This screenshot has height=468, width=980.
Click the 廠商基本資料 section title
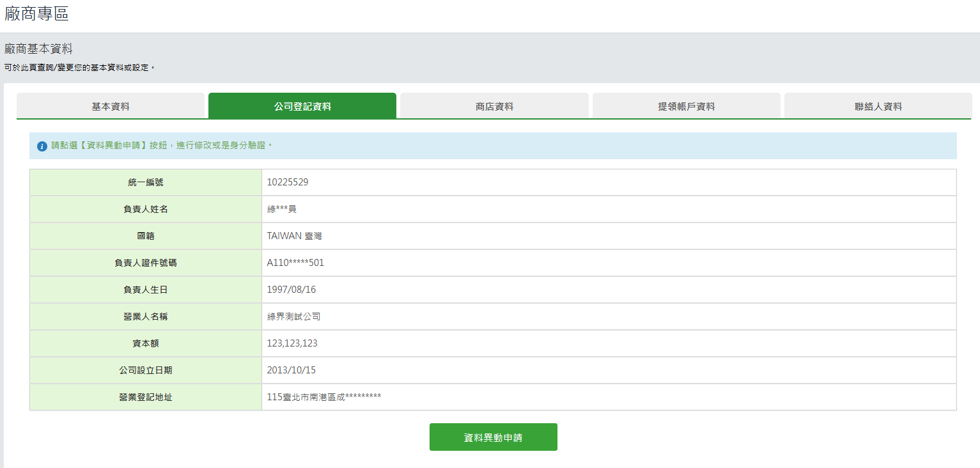[x=38, y=49]
